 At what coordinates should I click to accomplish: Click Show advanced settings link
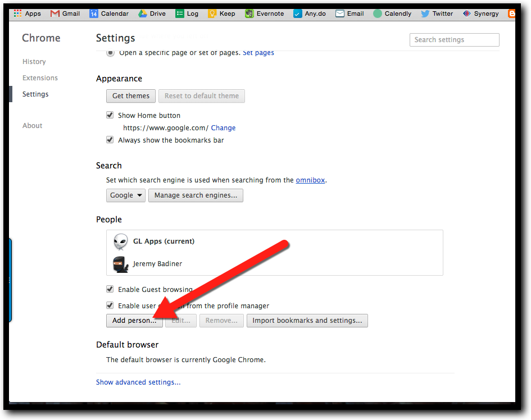pyautogui.click(x=138, y=382)
